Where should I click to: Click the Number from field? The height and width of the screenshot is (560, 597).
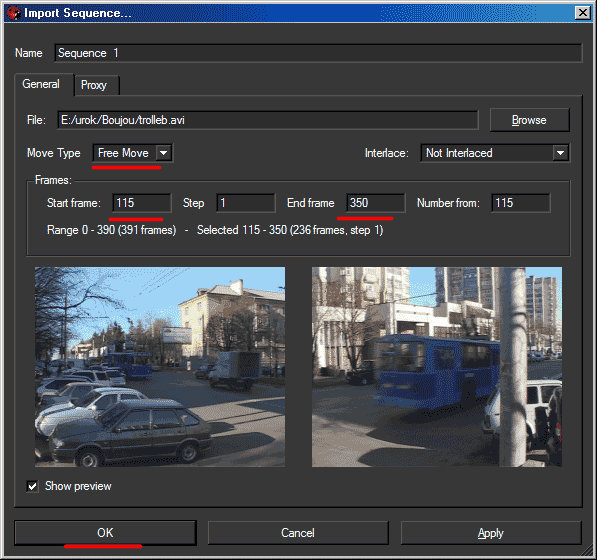click(521, 203)
